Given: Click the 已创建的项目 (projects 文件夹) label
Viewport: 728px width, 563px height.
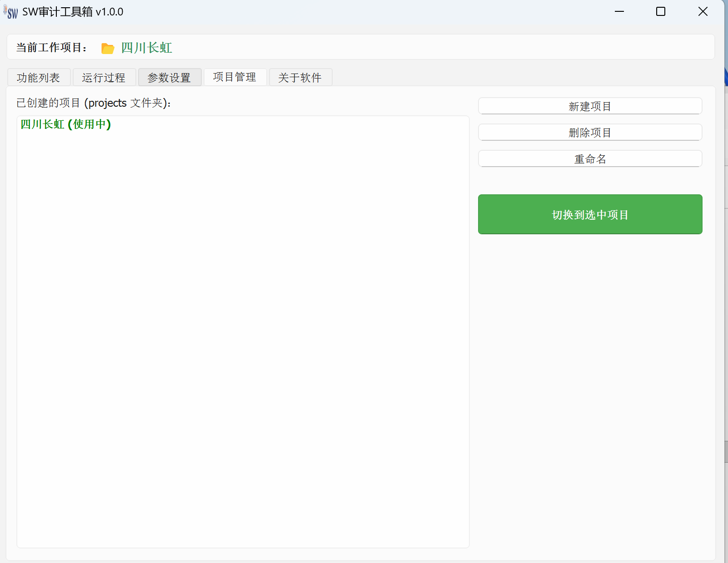Looking at the screenshot, I should click(x=94, y=103).
